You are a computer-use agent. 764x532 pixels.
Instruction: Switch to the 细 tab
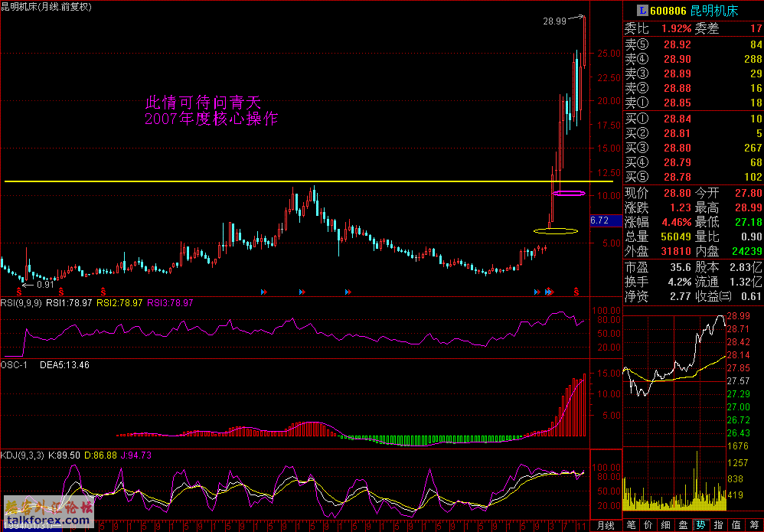[666, 525]
